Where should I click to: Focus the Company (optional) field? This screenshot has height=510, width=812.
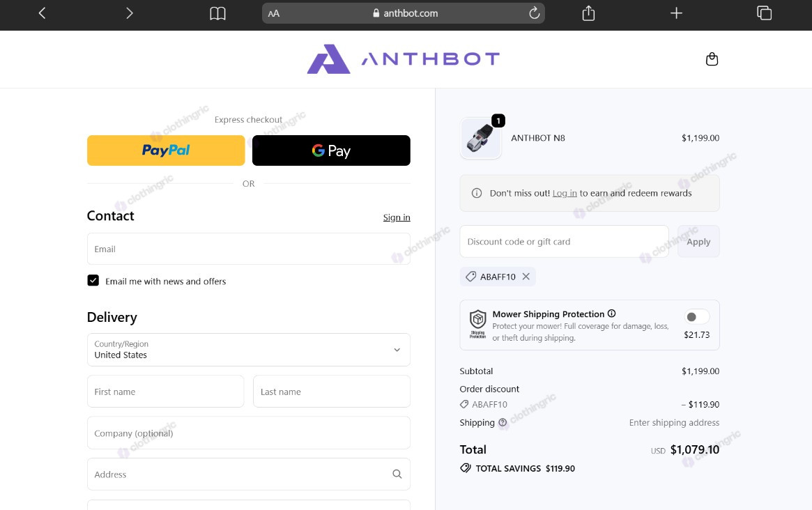pyautogui.click(x=249, y=433)
